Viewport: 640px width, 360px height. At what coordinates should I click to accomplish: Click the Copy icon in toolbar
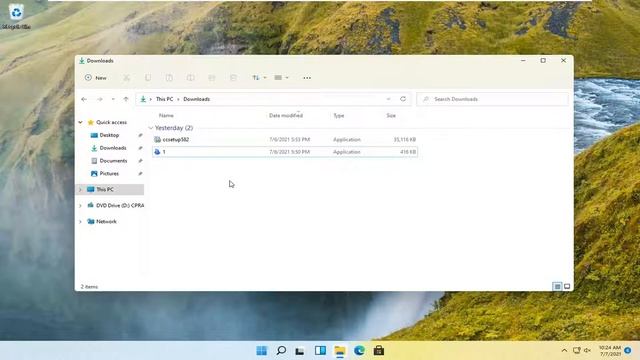click(148, 78)
